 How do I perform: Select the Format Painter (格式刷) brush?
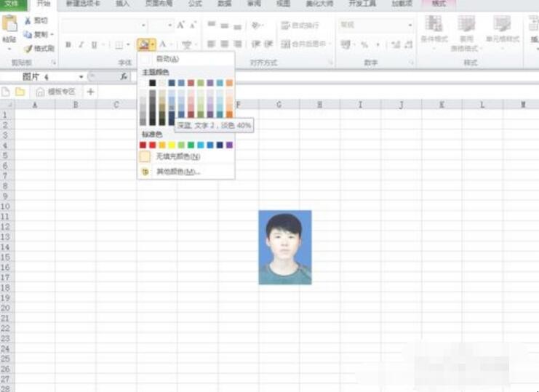pyautogui.click(x=28, y=49)
